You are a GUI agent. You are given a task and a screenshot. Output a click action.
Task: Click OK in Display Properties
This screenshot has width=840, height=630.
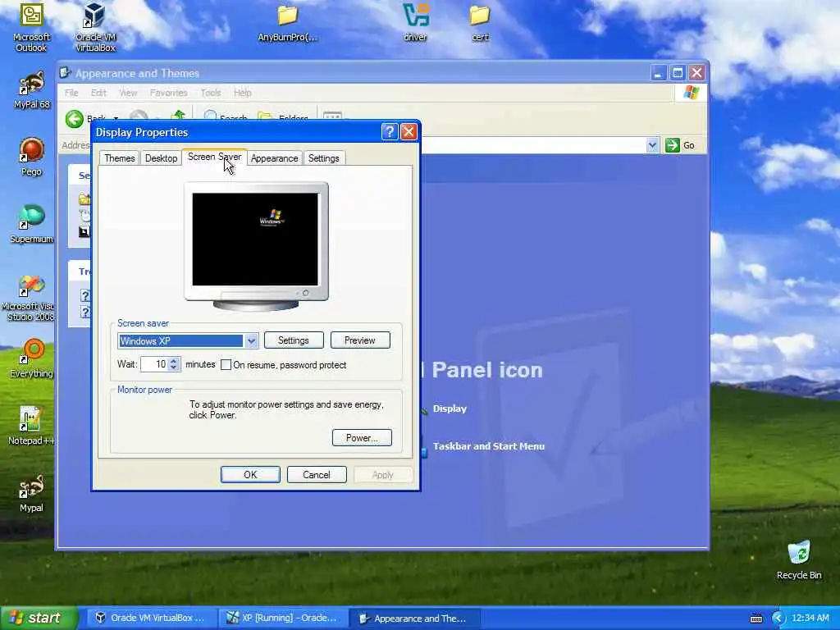coord(250,475)
